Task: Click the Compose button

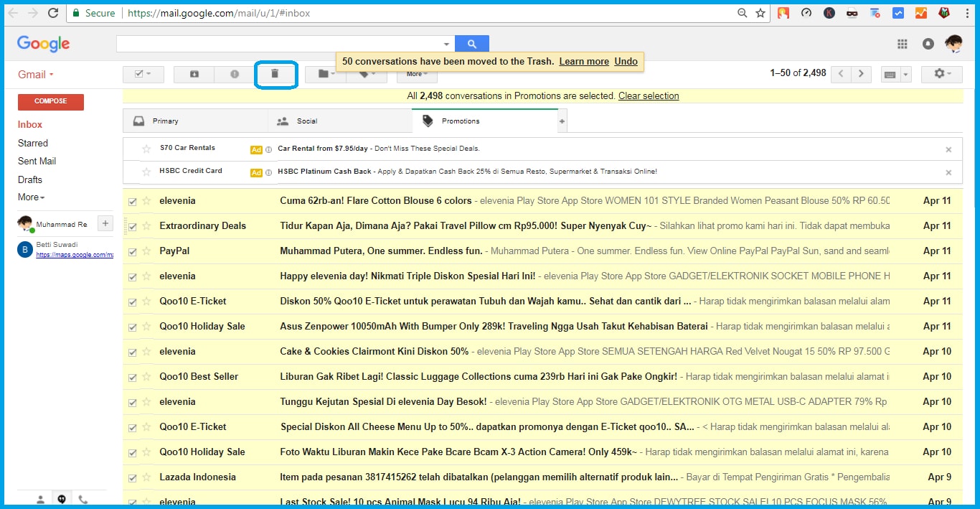Action: click(x=51, y=101)
